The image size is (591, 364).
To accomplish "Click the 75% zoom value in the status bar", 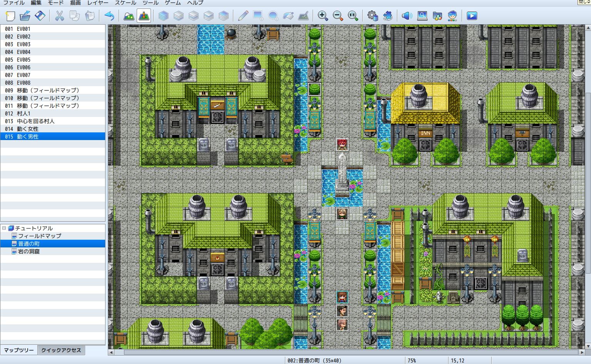I will (412, 361).
